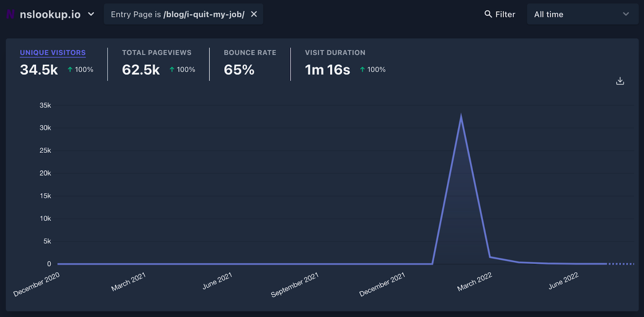Click the nslookup.io site logo icon
This screenshot has height=317, width=644.
click(10, 14)
